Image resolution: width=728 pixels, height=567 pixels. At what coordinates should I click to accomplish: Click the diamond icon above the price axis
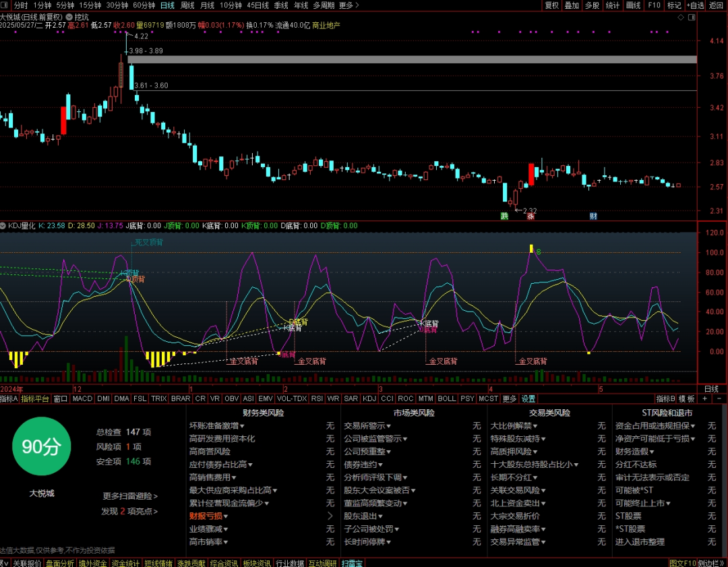(x=681, y=17)
